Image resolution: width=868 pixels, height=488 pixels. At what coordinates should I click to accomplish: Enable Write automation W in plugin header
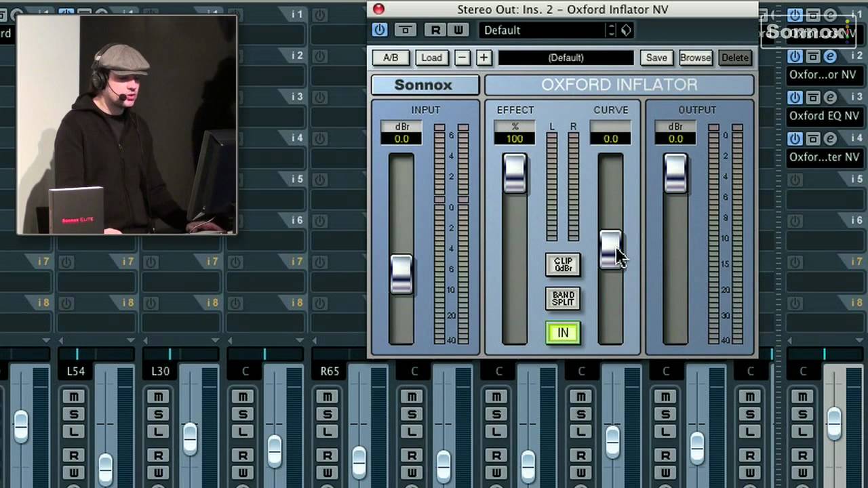458,30
